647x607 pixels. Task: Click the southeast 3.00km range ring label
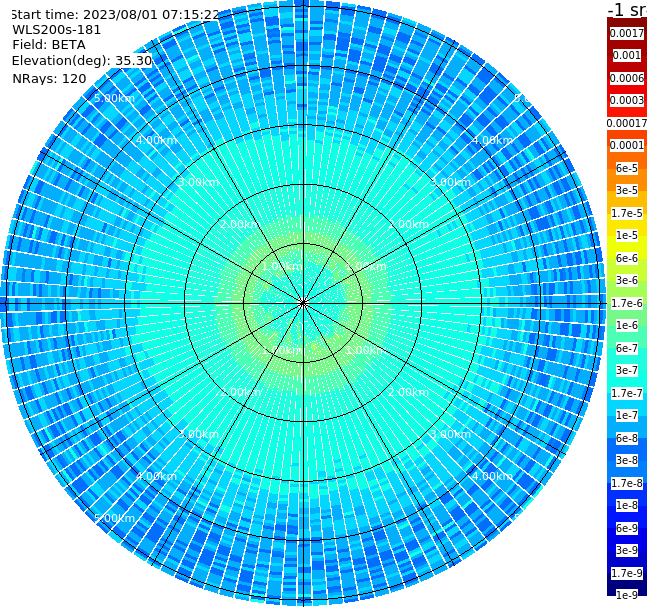point(450,434)
